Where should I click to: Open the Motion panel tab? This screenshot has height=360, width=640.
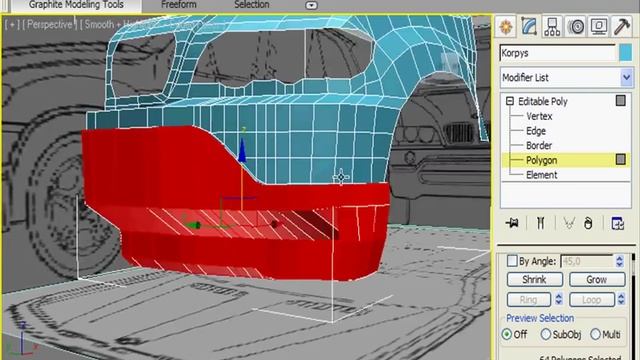[x=576, y=27]
